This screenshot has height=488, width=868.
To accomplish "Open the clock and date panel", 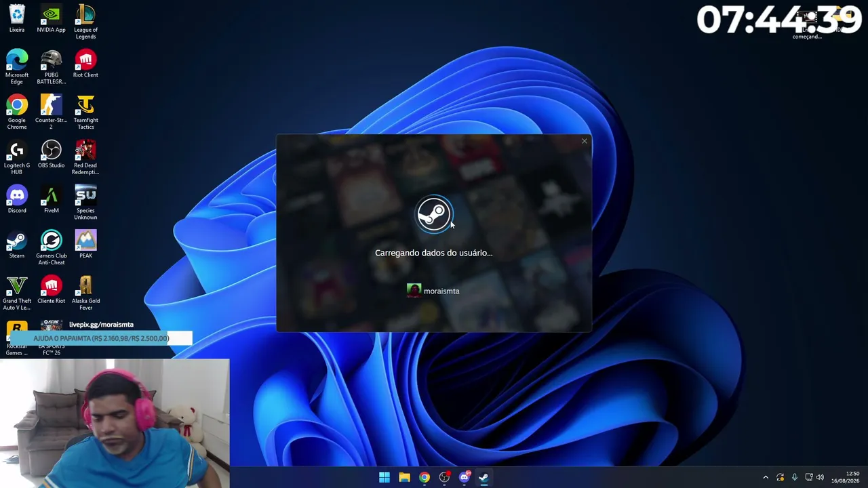I will pos(846,477).
